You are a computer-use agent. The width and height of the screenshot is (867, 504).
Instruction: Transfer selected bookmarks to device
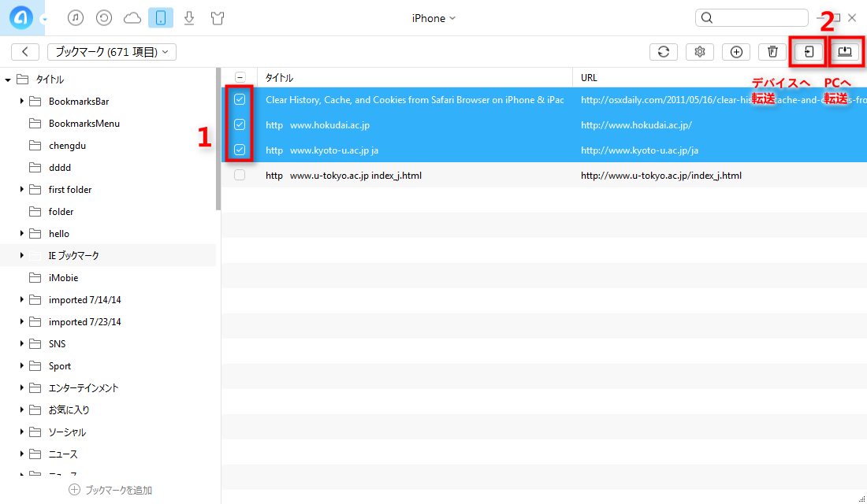(x=809, y=52)
